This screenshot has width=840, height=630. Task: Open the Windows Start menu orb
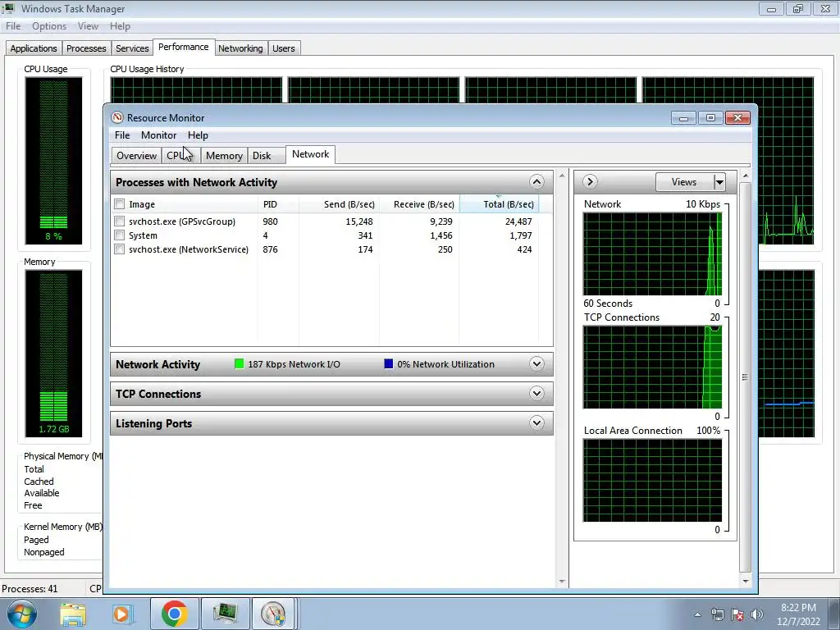point(22,614)
